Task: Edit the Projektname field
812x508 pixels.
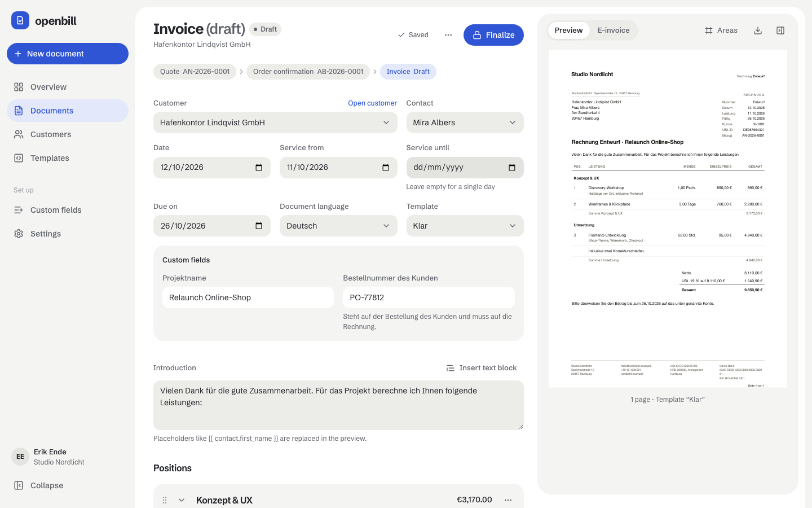Action: tap(248, 297)
